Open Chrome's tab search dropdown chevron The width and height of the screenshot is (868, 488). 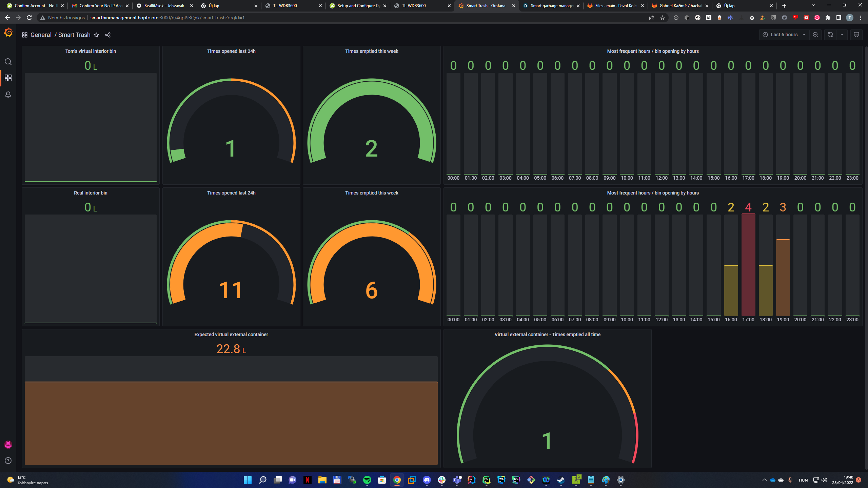(x=813, y=5)
